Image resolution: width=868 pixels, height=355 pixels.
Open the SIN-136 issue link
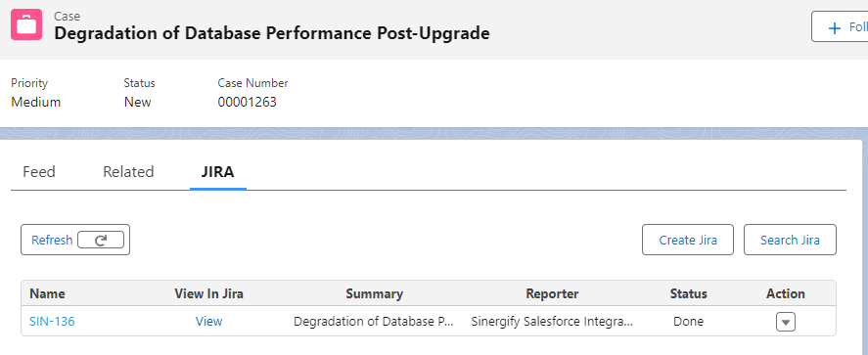pyautogui.click(x=52, y=322)
